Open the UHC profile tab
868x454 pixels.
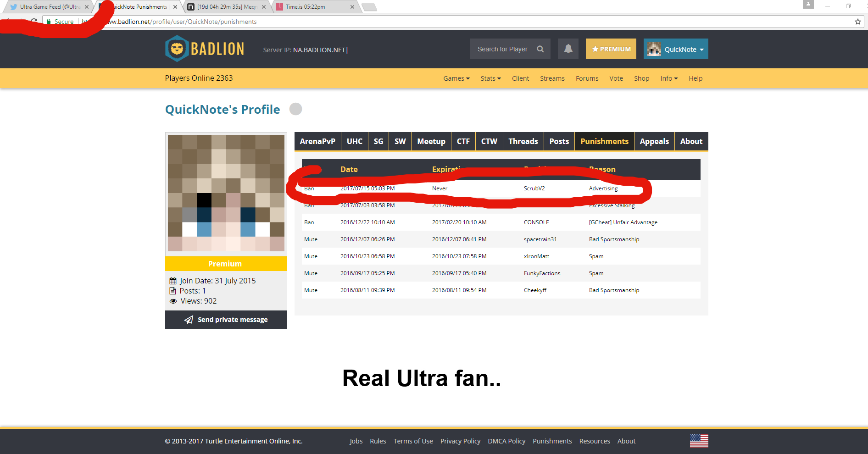point(355,141)
